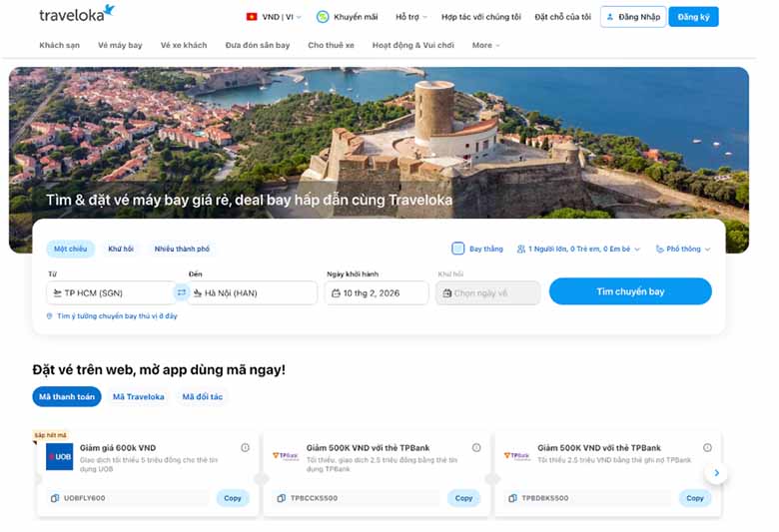Open passengers count dropdown
The height and width of the screenshot is (532, 779).
click(579, 249)
